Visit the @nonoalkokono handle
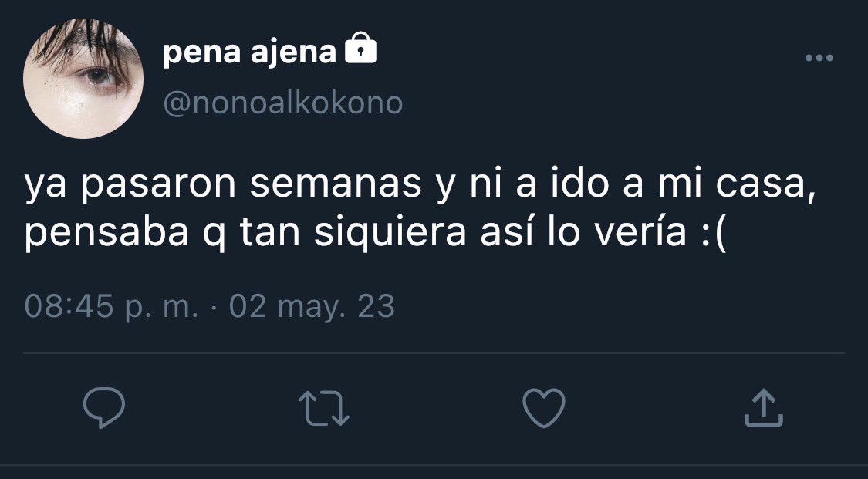The height and width of the screenshot is (479, 868). [283, 103]
